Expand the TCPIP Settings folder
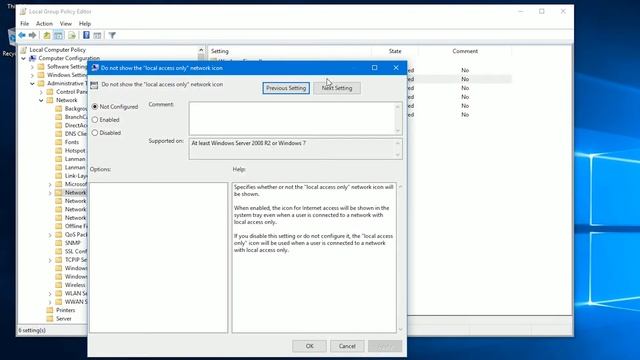This screenshot has width=640, height=360. point(50,260)
